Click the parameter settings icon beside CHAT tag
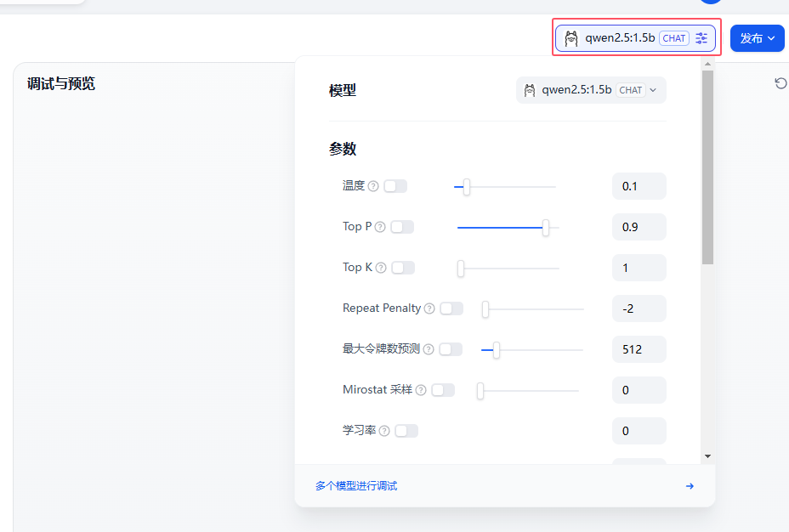 [701, 38]
